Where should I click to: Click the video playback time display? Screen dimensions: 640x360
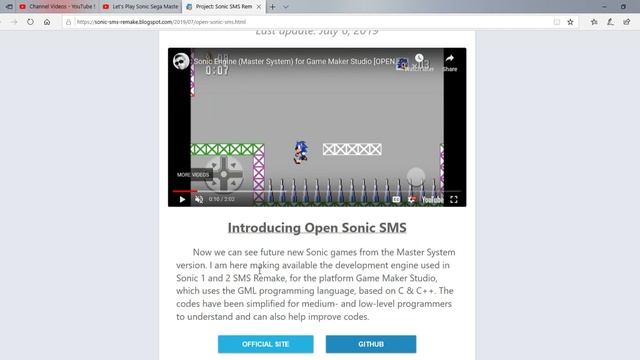(222, 199)
